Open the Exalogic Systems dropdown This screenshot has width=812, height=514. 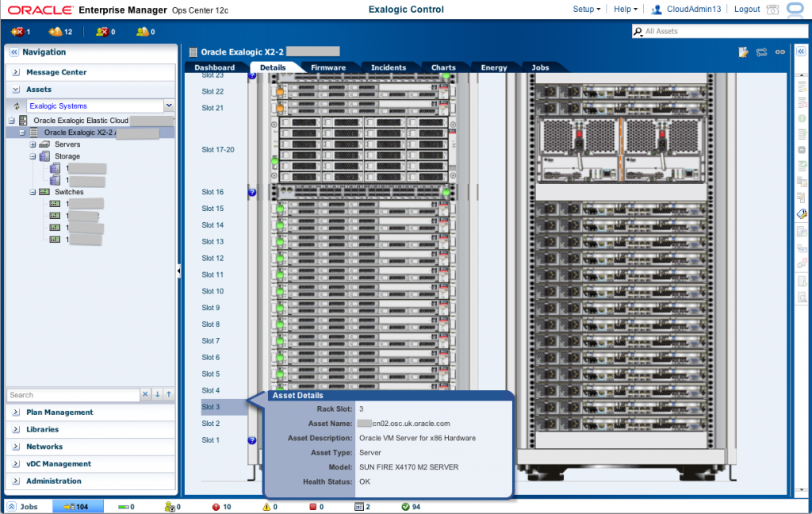[169, 105]
